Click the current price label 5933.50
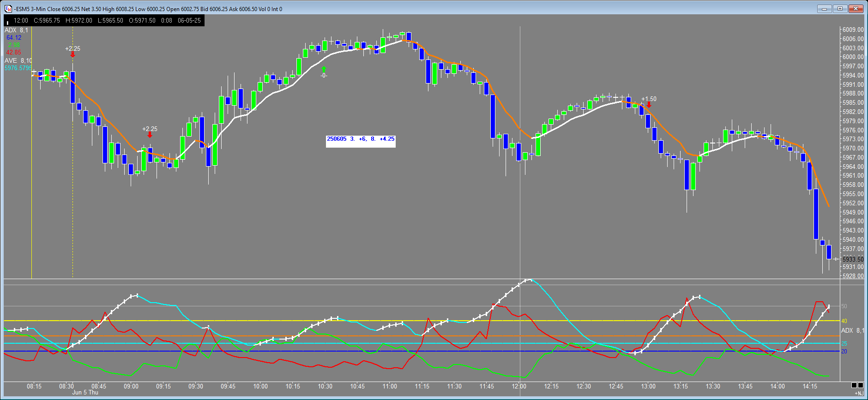This screenshot has width=868, height=400. [x=853, y=259]
